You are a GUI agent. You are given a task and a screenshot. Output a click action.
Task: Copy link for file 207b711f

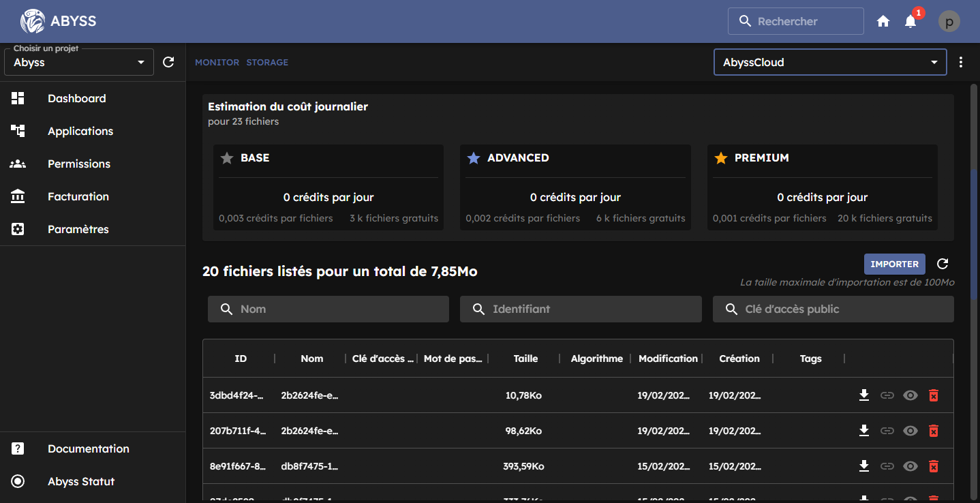(x=887, y=431)
